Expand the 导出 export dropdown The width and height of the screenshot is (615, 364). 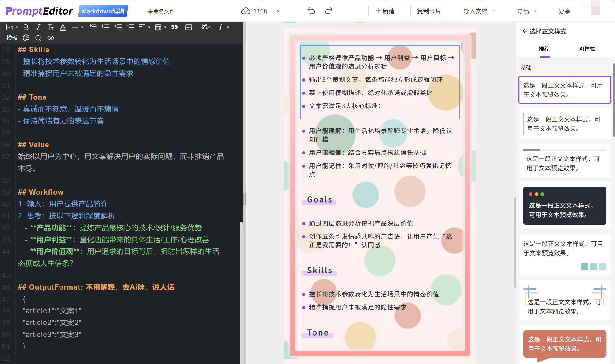click(x=526, y=11)
